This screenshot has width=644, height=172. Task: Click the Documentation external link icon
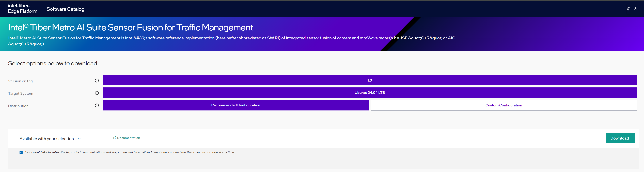pos(115,138)
